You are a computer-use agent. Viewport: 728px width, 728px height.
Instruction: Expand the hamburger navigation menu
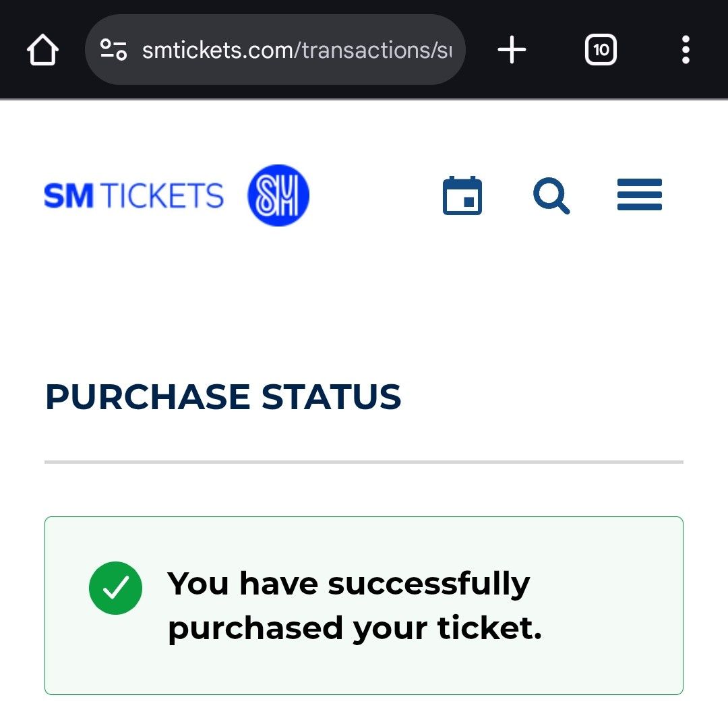coord(640,195)
